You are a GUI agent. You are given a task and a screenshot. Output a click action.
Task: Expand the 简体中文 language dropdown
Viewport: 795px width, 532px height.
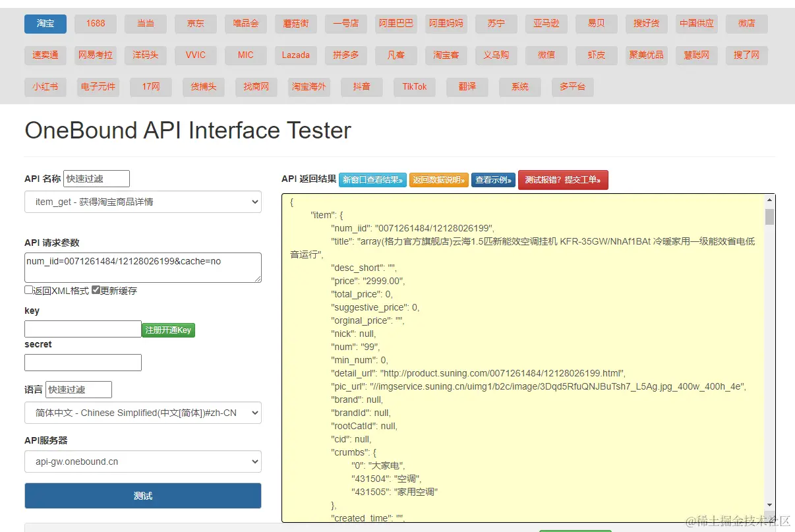(x=143, y=413)
